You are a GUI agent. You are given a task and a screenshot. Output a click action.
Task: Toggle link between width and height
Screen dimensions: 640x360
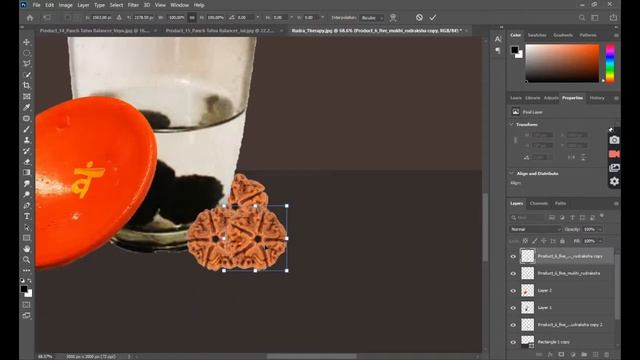point(192,18)
